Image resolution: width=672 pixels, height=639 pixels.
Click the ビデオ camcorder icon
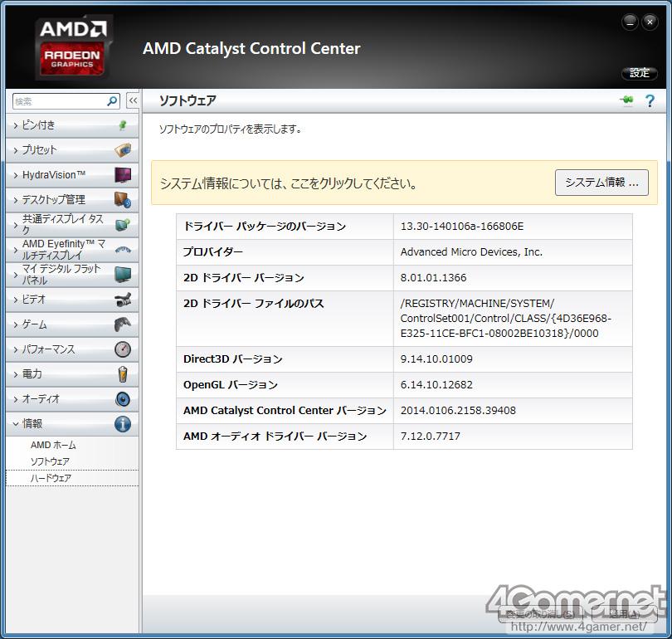click(x=123, y=300)
